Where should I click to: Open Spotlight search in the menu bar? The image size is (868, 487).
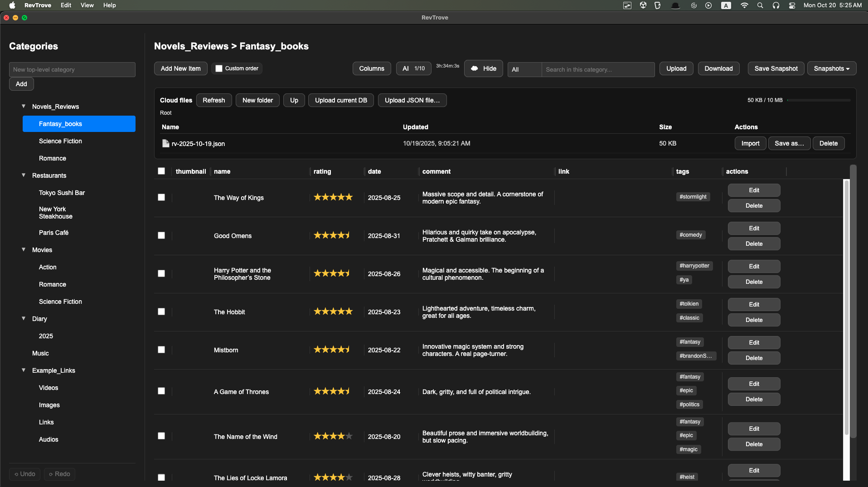pyautogui.click(x=760, y=5)
